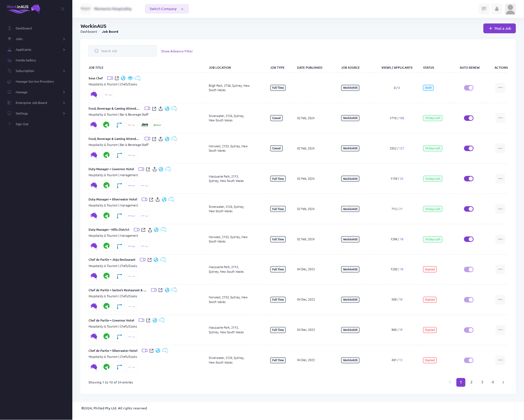Click the chat/messages icon in header

tap(484, 8)
